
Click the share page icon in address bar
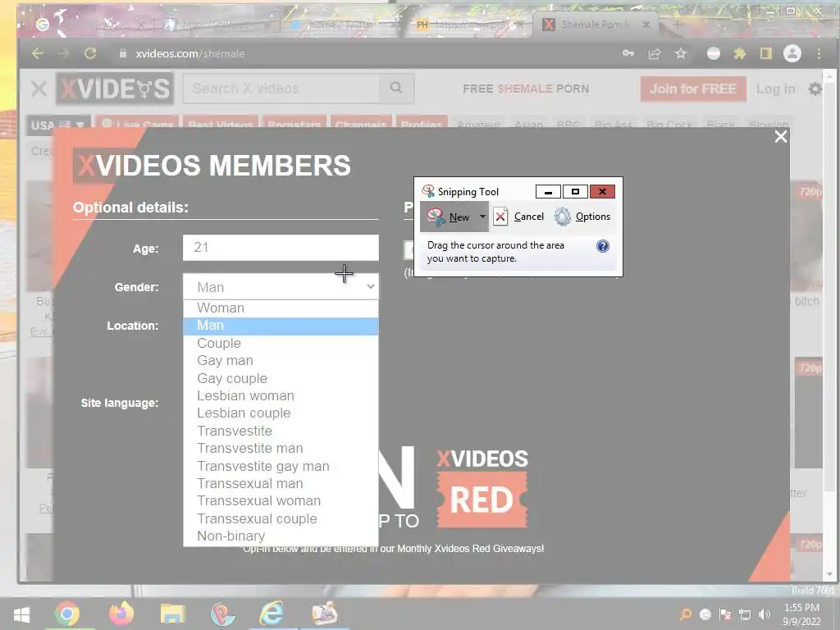point(654,53)
